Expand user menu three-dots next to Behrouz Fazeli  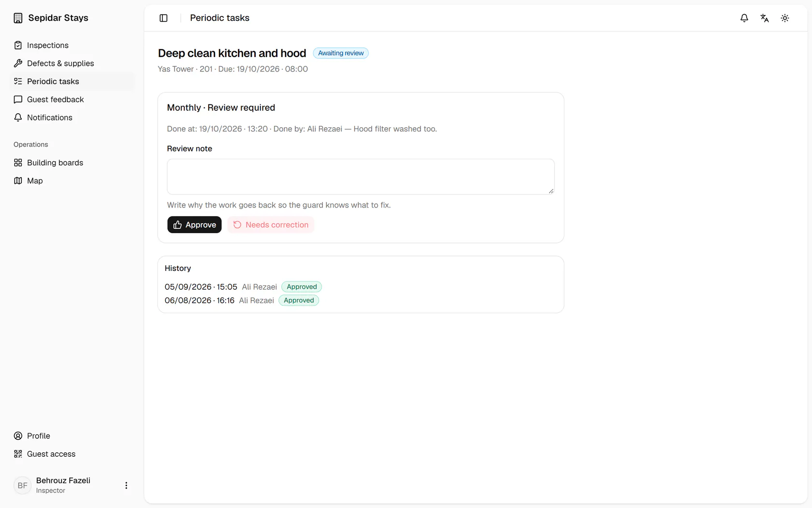(126, 485)
